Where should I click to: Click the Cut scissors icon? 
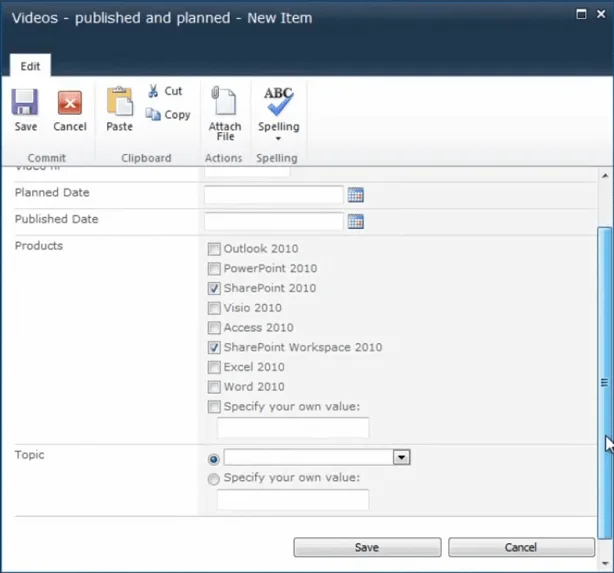pos(153,91)
